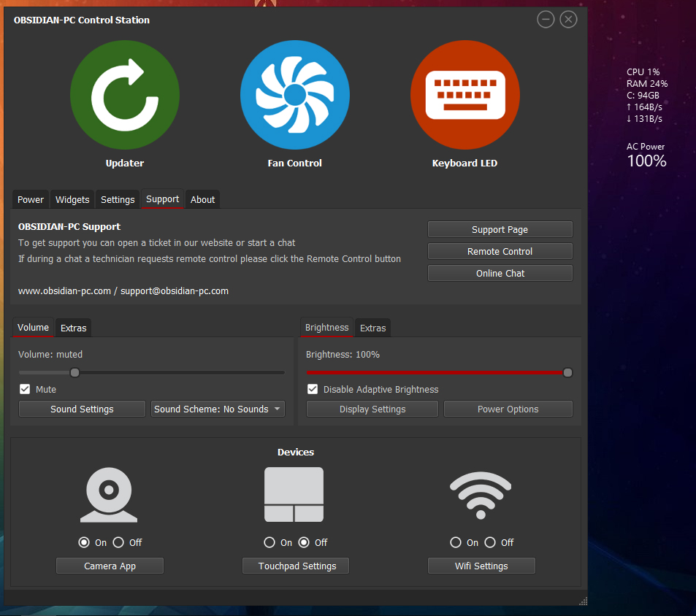This screenshot has height=616, width=696.
Task: Click the resize grip in window corner
Action: coord(584,601)
